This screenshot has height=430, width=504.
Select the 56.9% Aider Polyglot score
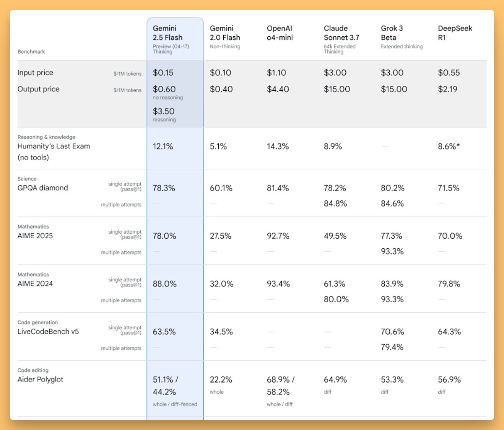449,380
